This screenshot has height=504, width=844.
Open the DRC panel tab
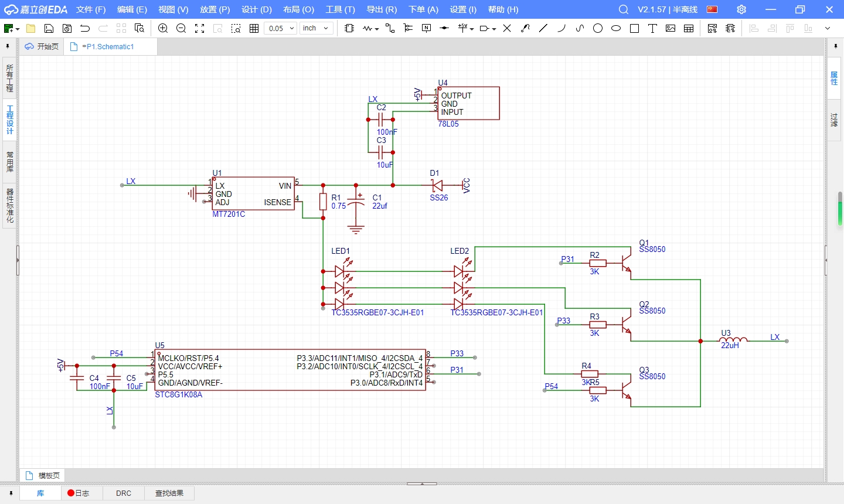[124, 493]
